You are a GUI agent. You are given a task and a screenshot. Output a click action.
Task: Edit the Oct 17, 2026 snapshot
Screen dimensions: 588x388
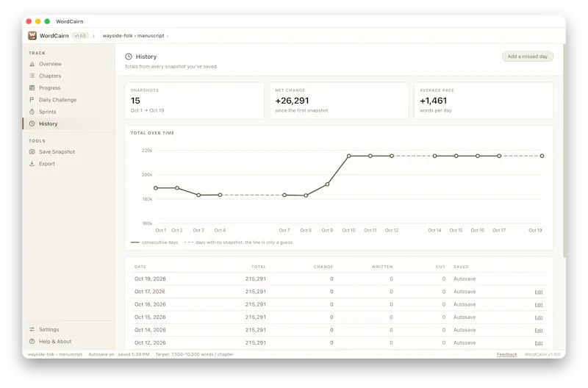click(x=539, y=292)
